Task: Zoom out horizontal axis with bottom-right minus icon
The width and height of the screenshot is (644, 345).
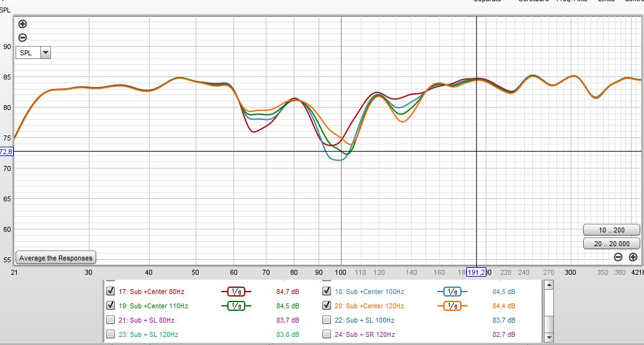Action: click(618, 257)
